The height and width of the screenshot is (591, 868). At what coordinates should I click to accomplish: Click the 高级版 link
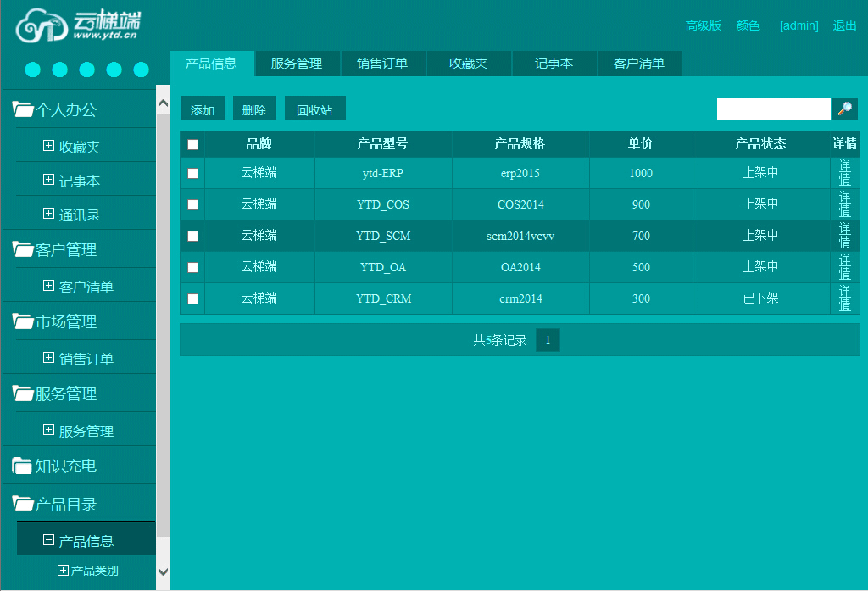[703, 25]
